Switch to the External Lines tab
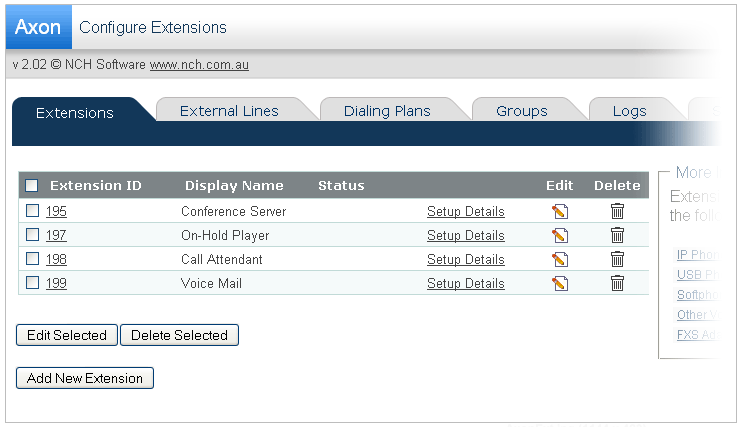Image resolution: width=740 pixels, height=427 pixels. pos(229,111)
